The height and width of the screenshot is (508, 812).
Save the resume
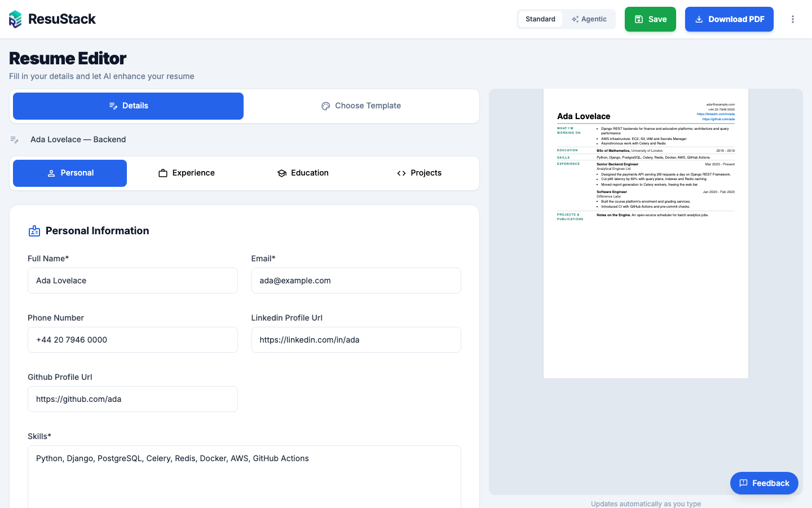[650, 19]
